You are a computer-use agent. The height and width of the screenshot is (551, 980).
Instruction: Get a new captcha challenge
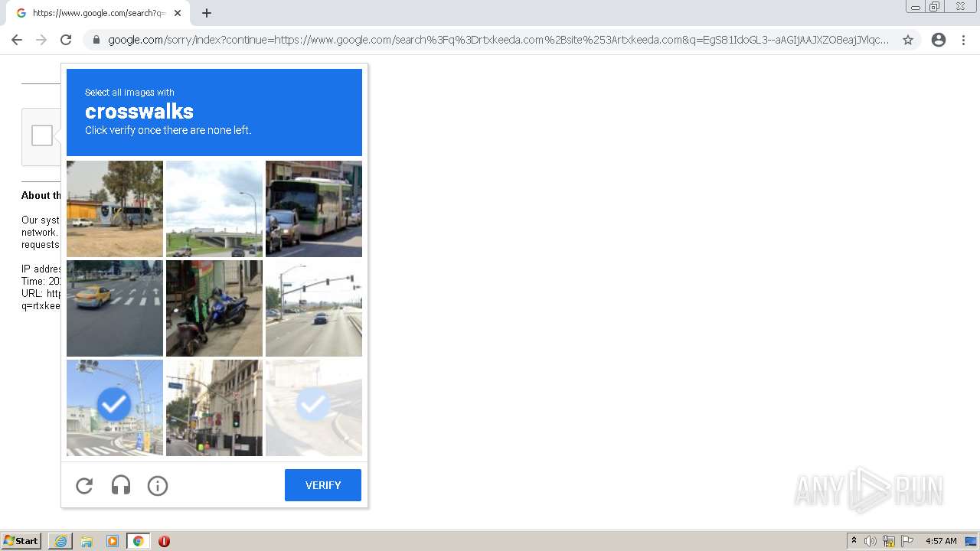pos(84,485)
